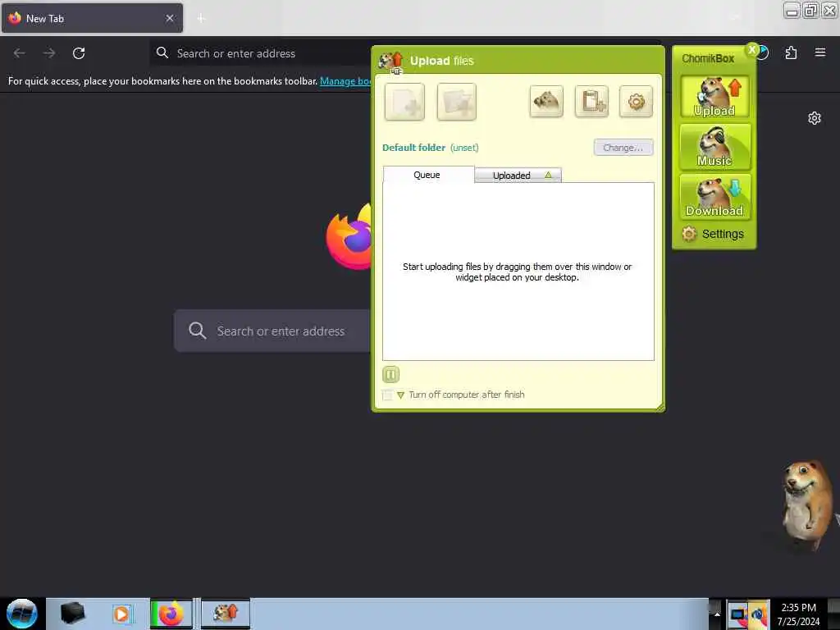Click the add folder icon in Upload files

456,102
